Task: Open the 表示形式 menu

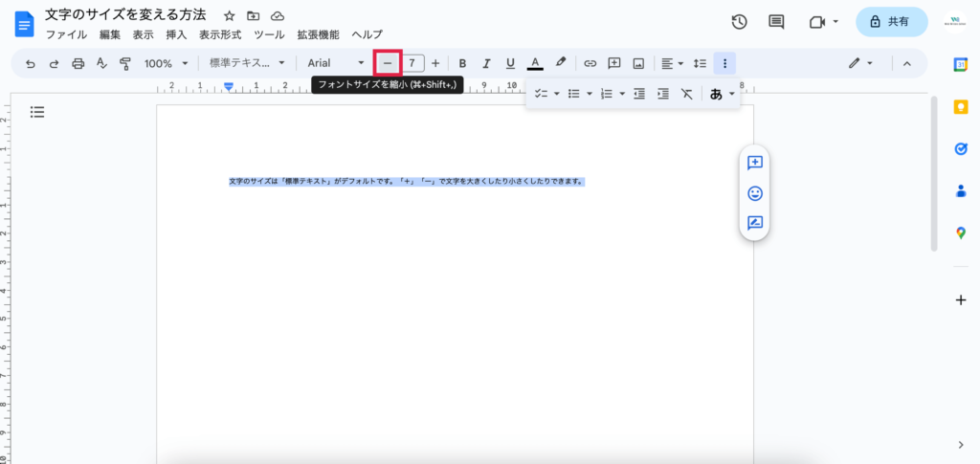Action: pyautogui.click(x=220, y=34)
